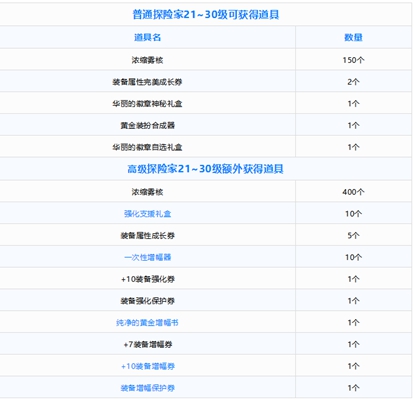The image size is (414, 400).
Task: Open the +10装备增幅券 link
Action: click(x=147, y=366)
